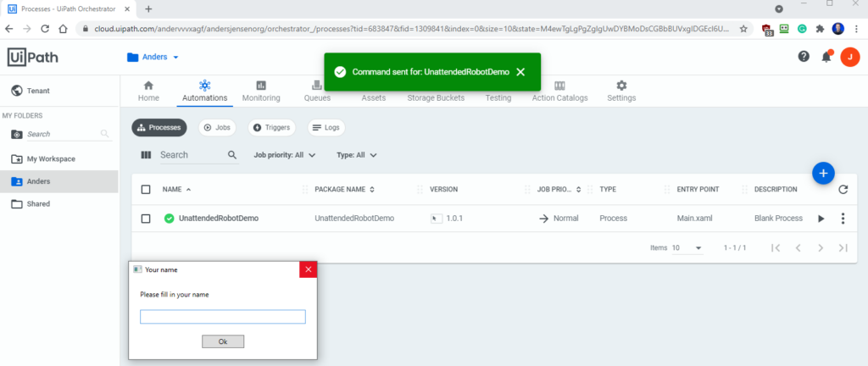Expand the Job priority: All filter
868x366 pixels.
[285, 155]
